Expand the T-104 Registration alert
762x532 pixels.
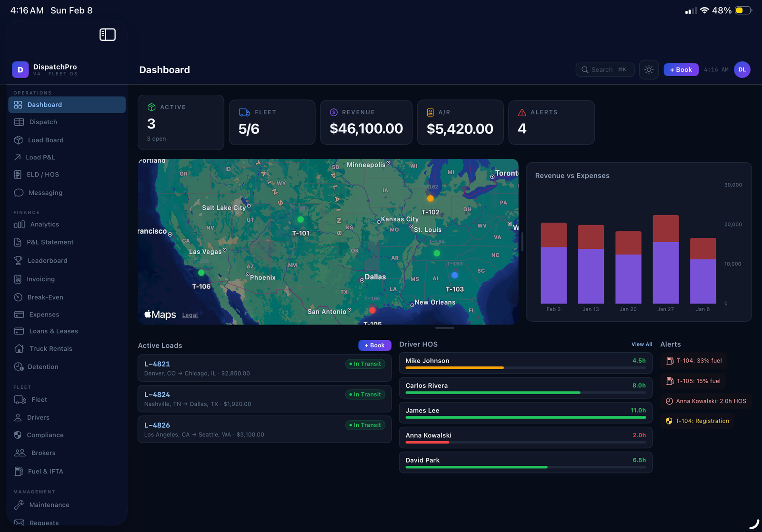[697, 421]
